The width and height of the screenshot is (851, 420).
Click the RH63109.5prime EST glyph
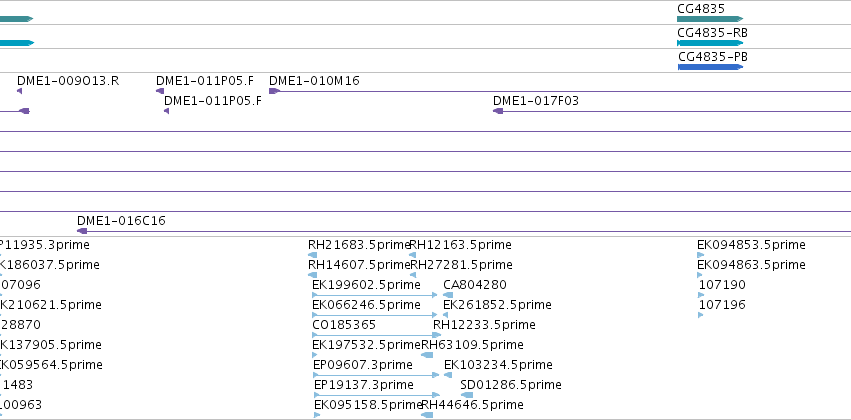pyautogui.click(x=427, y=355)
